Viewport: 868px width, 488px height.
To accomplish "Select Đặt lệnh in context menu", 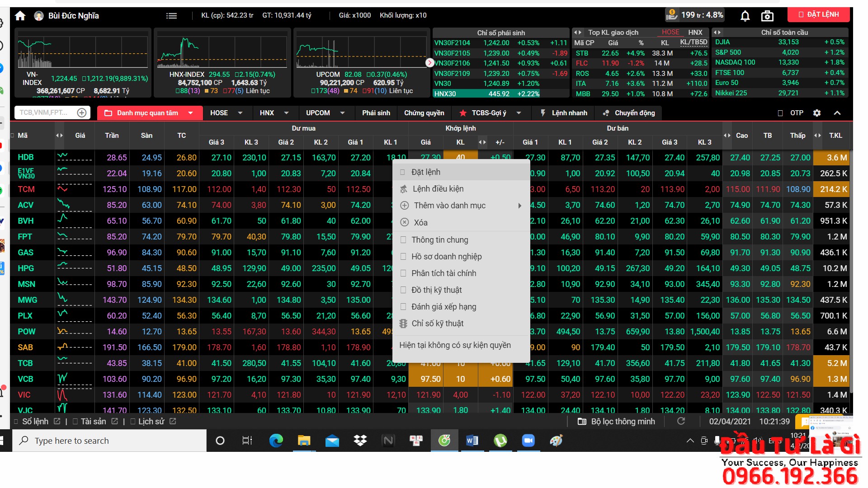I will pos(425,172).
